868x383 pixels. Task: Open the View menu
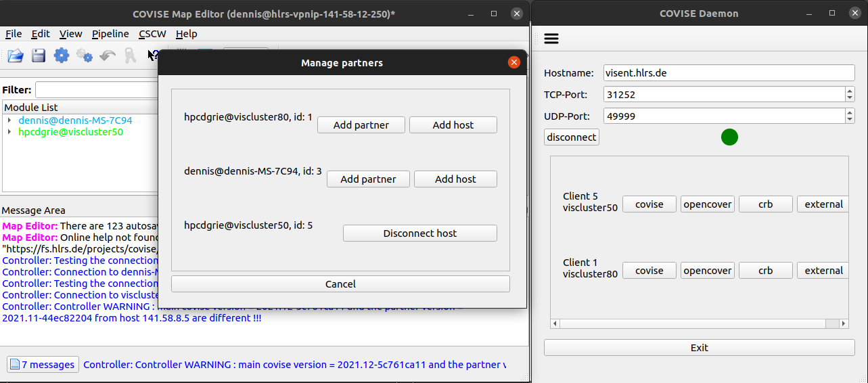pyautogui.click(x=70, y=34)
